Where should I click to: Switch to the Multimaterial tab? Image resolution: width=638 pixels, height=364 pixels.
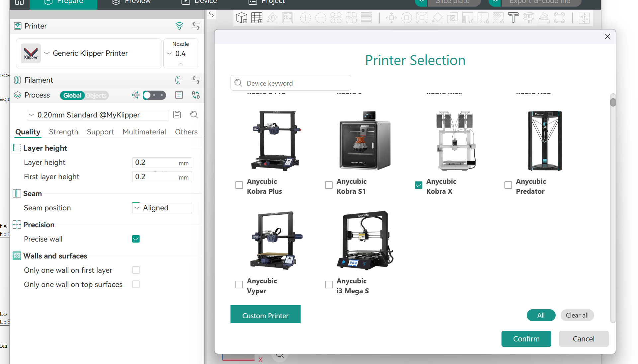[144, 132]
